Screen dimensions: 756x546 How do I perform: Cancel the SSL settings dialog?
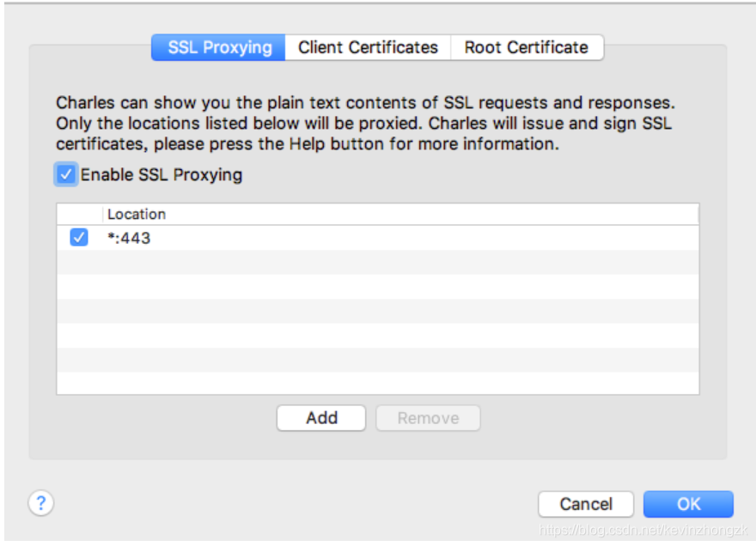[x=586, y=504]
